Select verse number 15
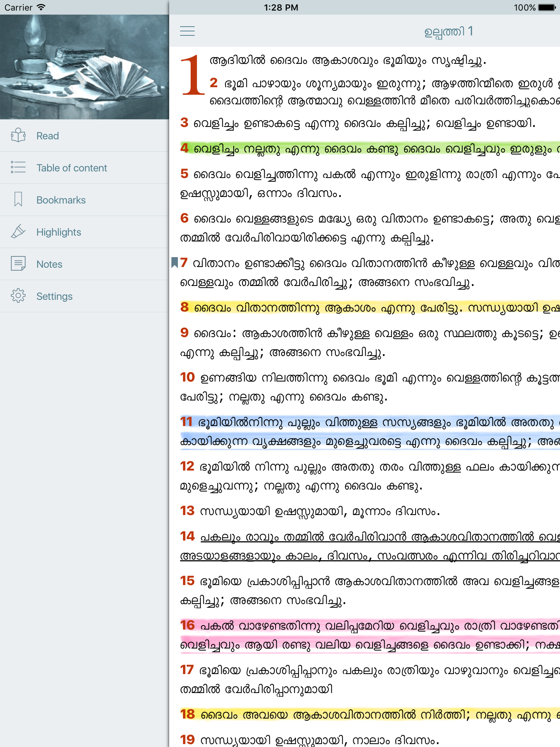 pos(187,581)
